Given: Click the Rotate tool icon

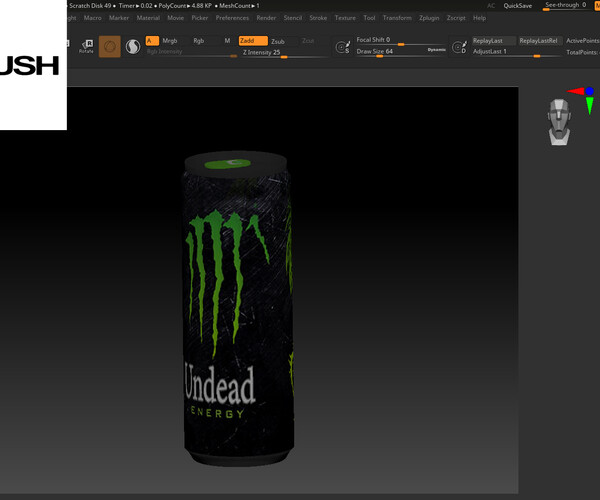Looking at the screenshot, I should point(86,46).
